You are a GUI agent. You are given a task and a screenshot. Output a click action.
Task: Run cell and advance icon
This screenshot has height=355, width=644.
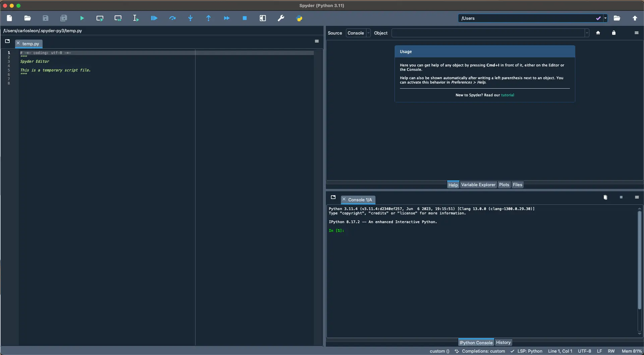pyautogui.click(x=118, y=18)
